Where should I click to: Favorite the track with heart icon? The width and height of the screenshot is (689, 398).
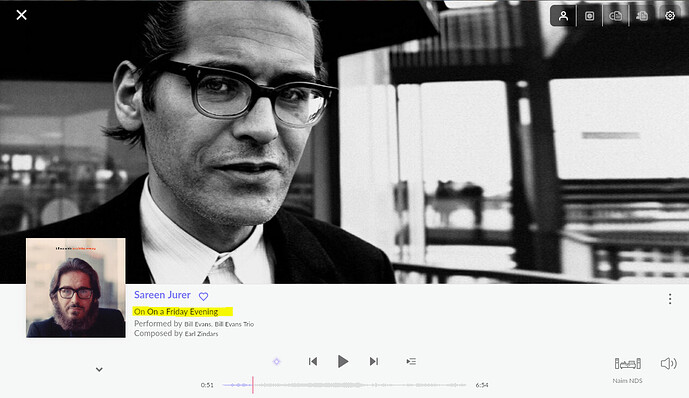(x=203, y=297)
